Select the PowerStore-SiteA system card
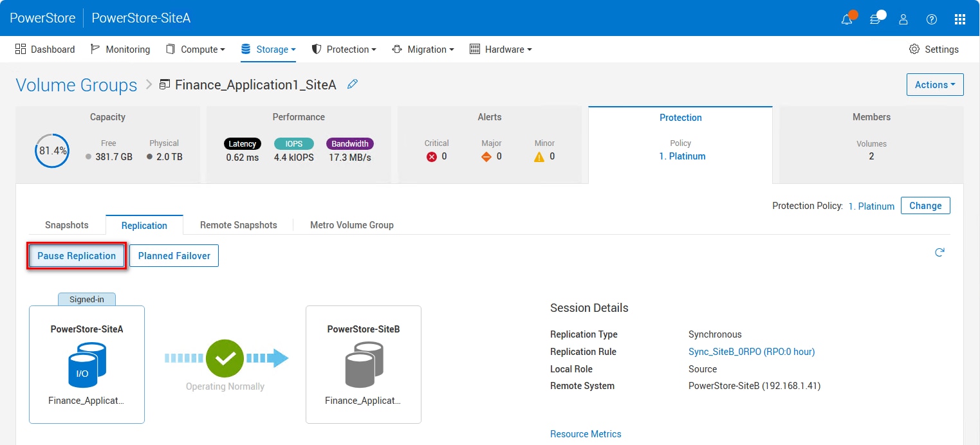 [x=87, y=365]
